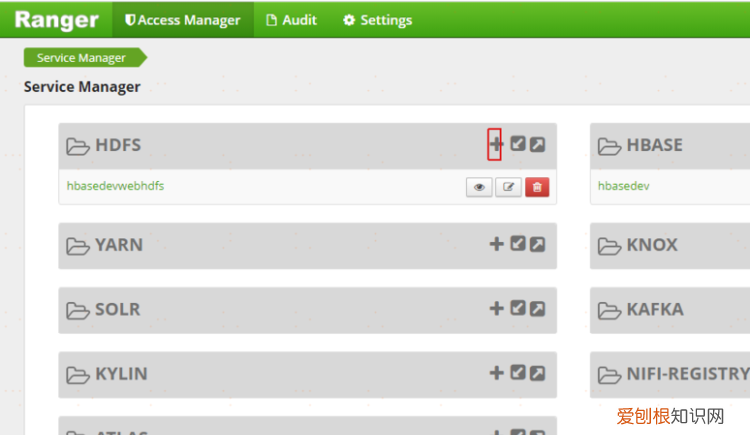Export YARN policies
Viewport: 750px width, 435px height.
(538, 244)
